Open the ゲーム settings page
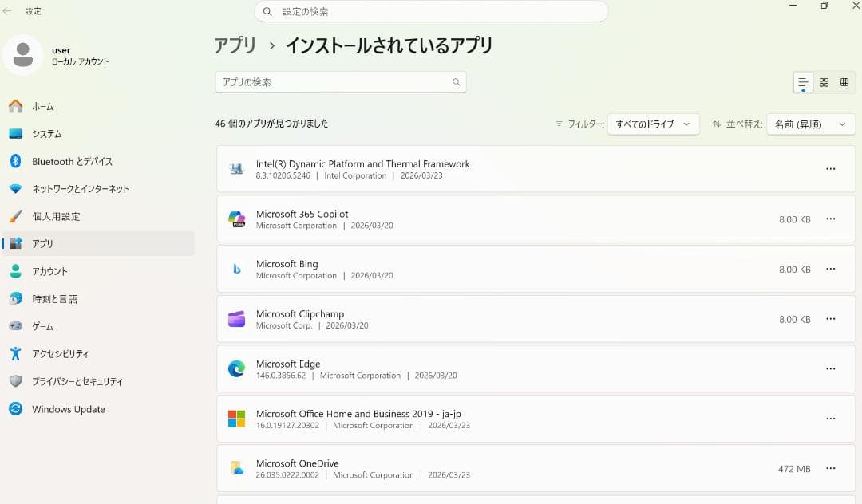Viewport: 862px width, 504px height. (98, 325)
